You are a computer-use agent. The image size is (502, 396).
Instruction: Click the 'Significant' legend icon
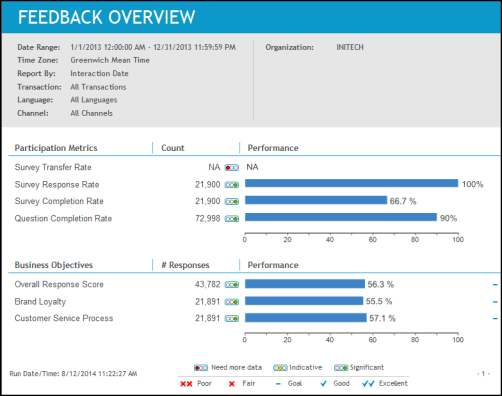click(x=341, y=368)
